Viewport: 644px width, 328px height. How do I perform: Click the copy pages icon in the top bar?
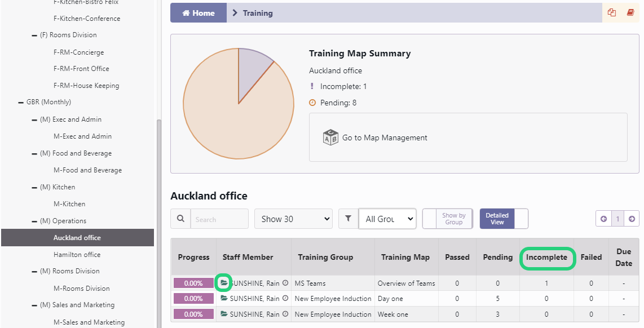(x=611, y=13)
